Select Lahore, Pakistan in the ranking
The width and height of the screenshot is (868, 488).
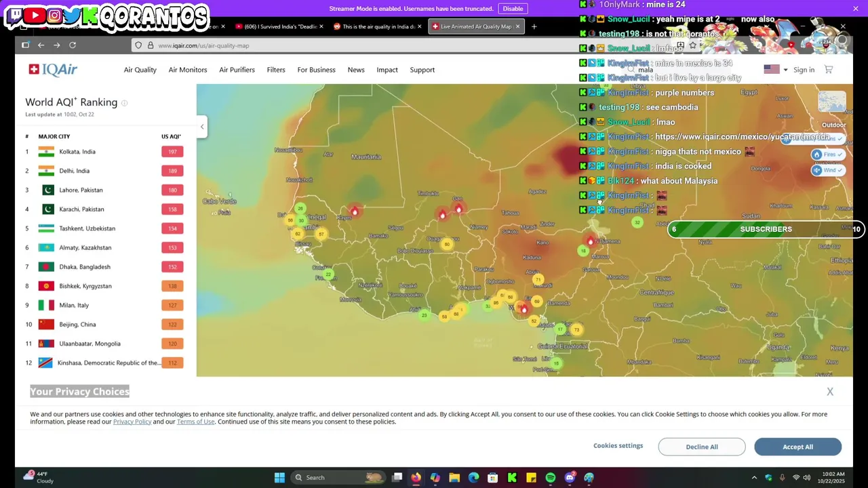(104, 190)
